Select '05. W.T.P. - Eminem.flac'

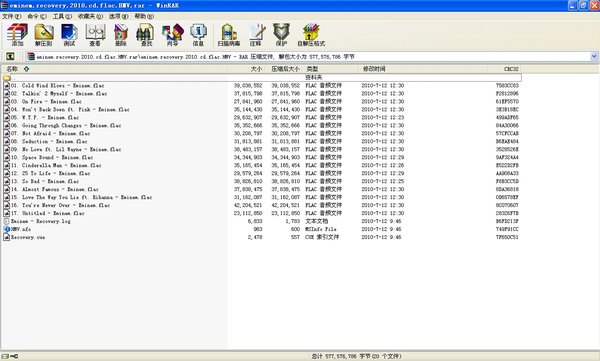click(x=45, y=118)
